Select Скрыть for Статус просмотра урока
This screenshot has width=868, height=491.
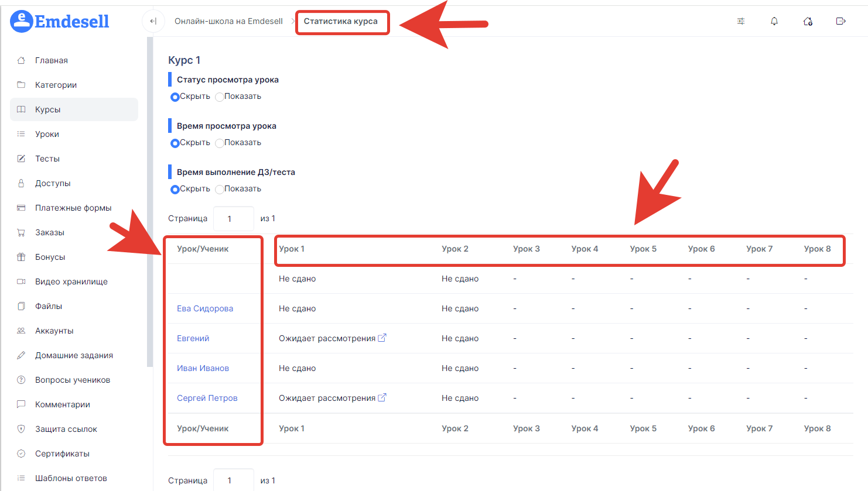pos(175,97)
